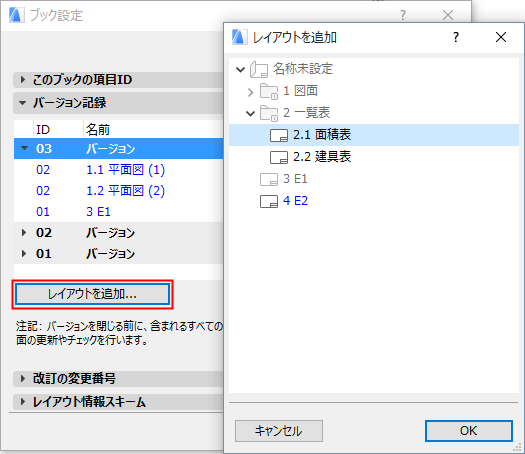Click the 1 図面 folder label
525x454 pixels.
click(300, 91)
